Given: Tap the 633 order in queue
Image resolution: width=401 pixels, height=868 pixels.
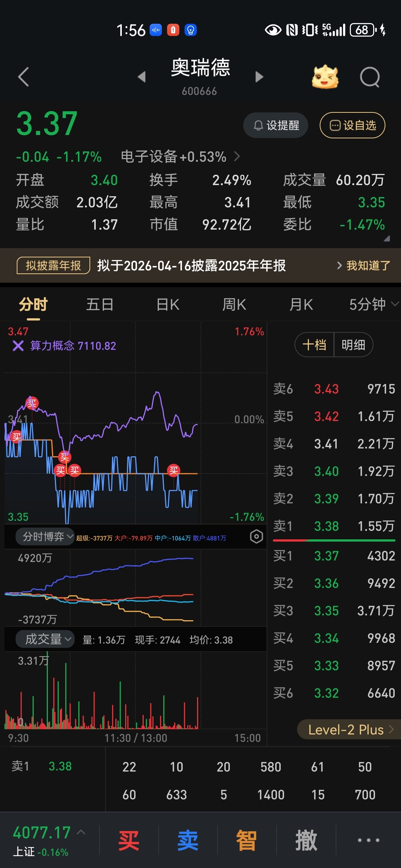Looking at the screenshot, I should [x=176, y=795].
